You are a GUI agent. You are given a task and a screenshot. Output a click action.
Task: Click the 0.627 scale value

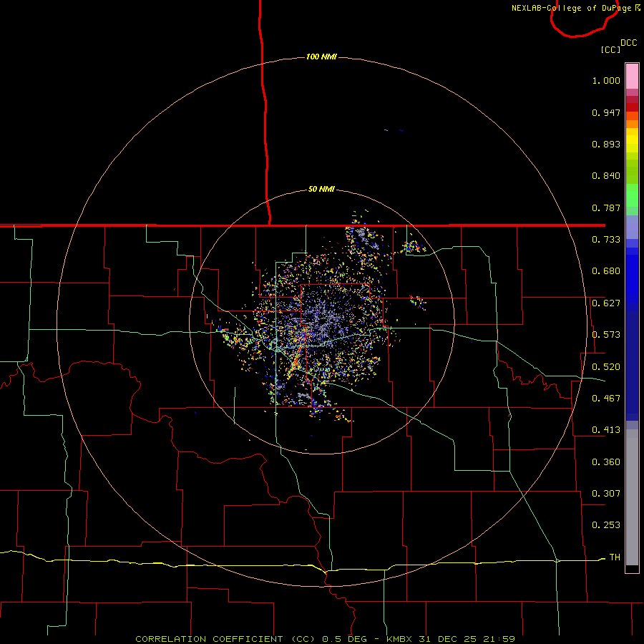(x=606, y=303)
